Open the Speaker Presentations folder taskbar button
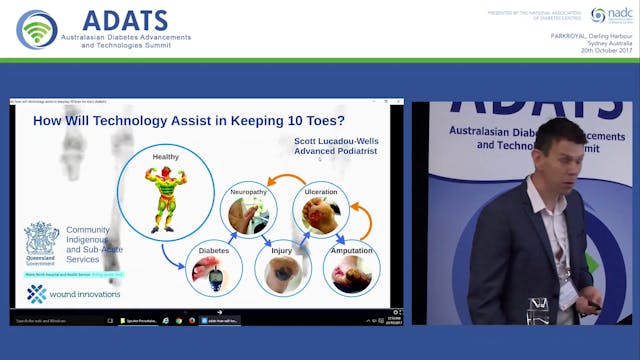 point(138,321)
